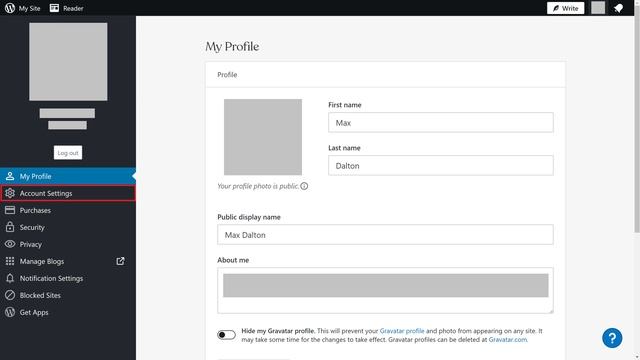Click the 'My Profile' page heading

point(232,47)
